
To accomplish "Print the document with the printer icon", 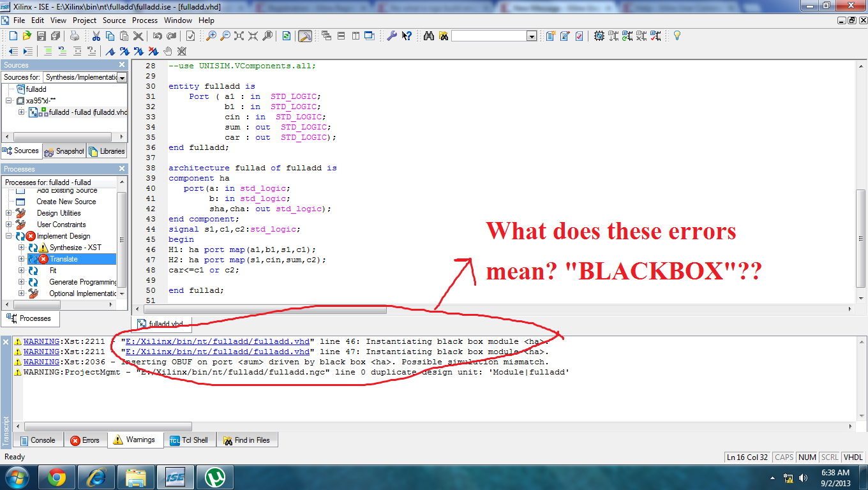I will pos(75,36).
